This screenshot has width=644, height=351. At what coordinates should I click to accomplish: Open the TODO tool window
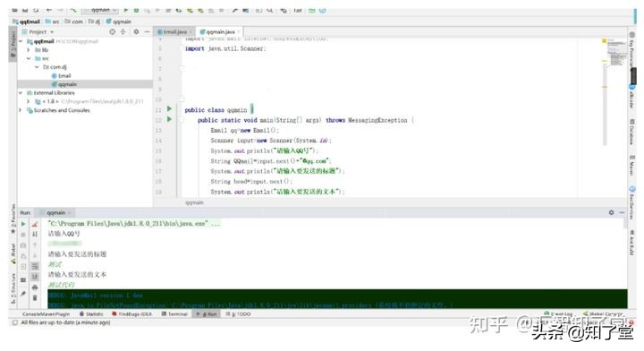tap(238, 314)
